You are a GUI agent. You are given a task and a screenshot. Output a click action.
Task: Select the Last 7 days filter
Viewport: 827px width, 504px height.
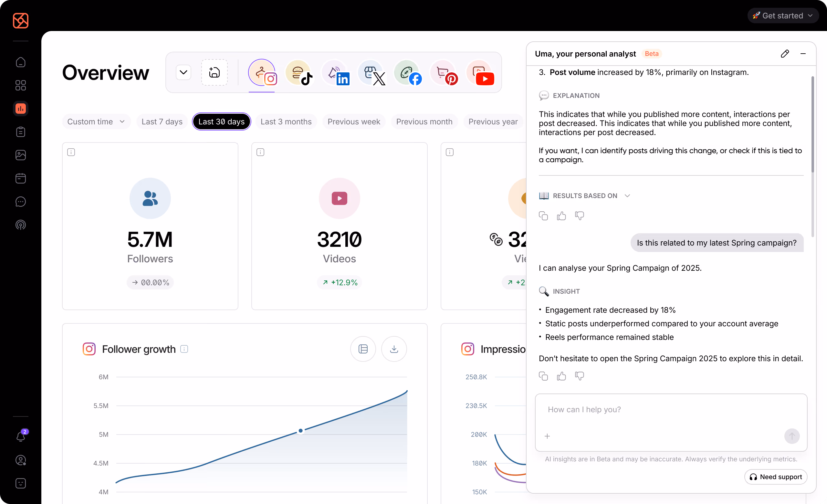162,122
